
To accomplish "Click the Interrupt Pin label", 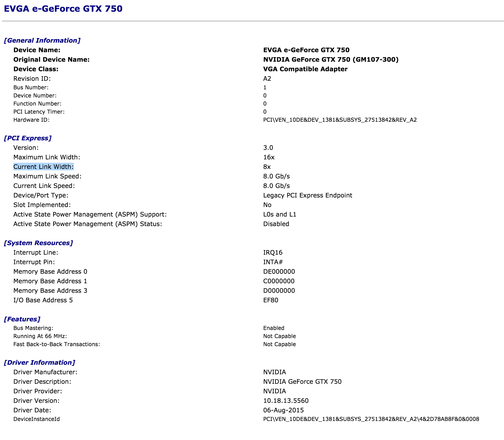I will pyautogui.click(x=34, y=262).
